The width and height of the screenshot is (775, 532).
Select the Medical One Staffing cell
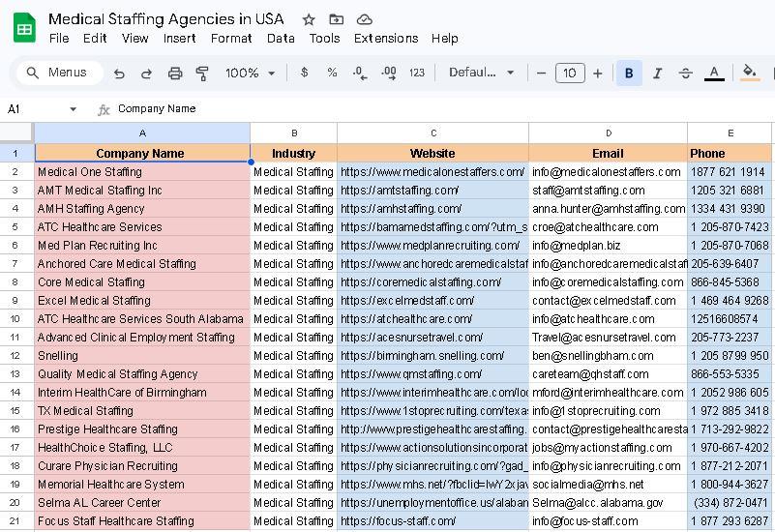click(142, 172)
